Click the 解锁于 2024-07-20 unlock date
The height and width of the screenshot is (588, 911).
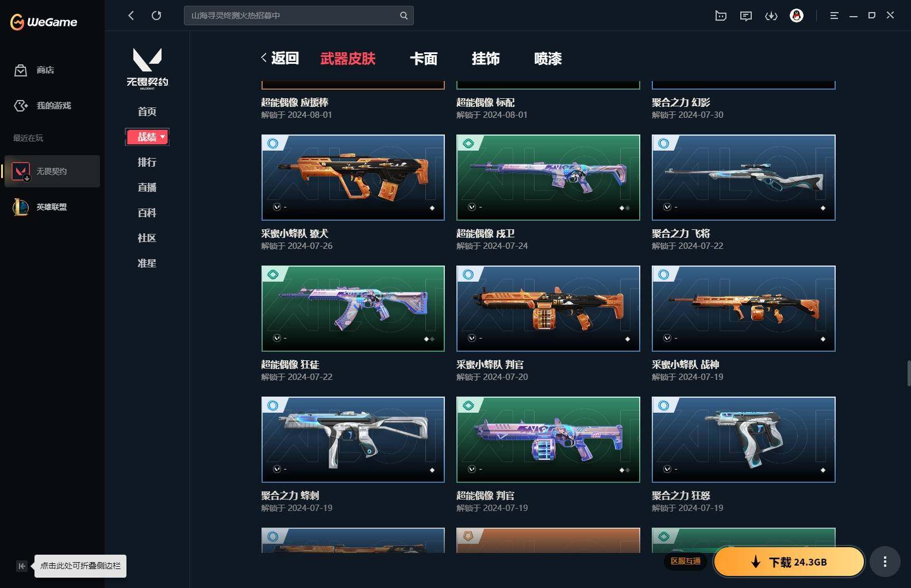pyautogui.click(x=492, y=377)
